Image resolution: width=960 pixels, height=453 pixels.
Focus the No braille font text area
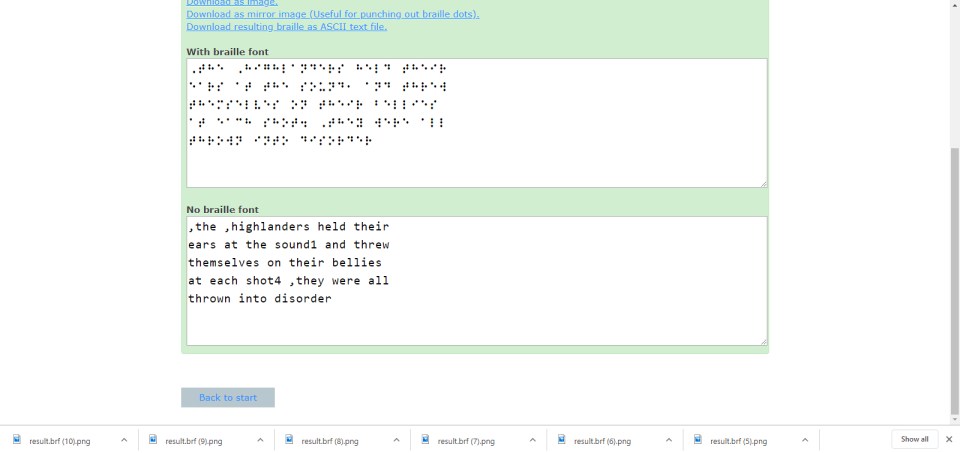coord(476,281)
